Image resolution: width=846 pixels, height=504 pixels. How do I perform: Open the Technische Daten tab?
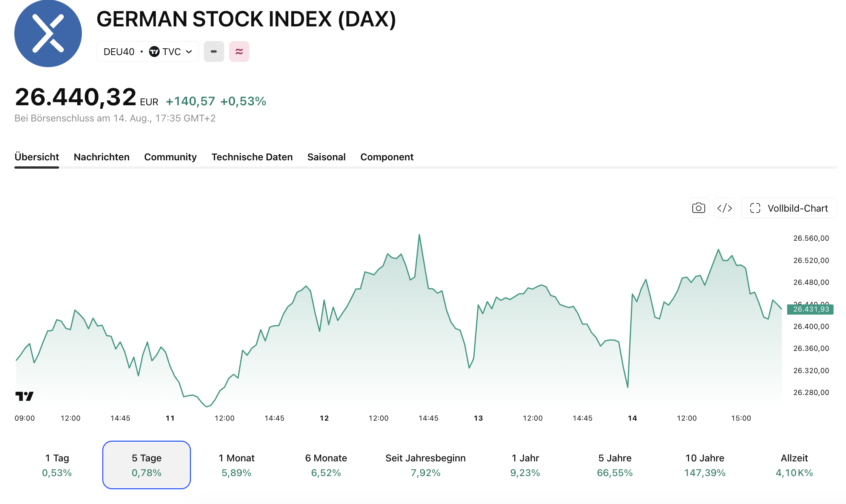(252, 157)
